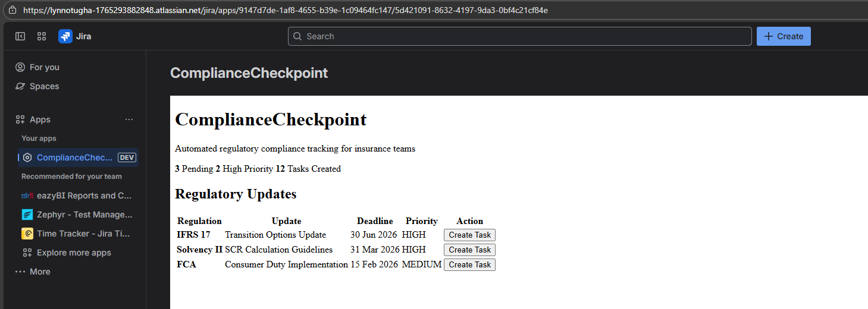The image size is (868, 309).
Task: Click the site info icon in address bar
Action: click(x=12, y=10)
